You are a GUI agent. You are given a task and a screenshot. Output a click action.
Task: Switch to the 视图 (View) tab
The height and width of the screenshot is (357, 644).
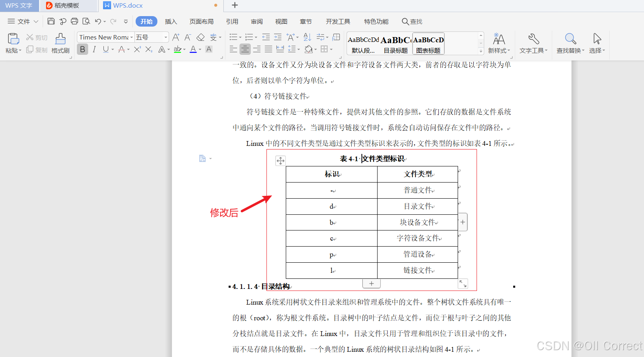point(281,21)
